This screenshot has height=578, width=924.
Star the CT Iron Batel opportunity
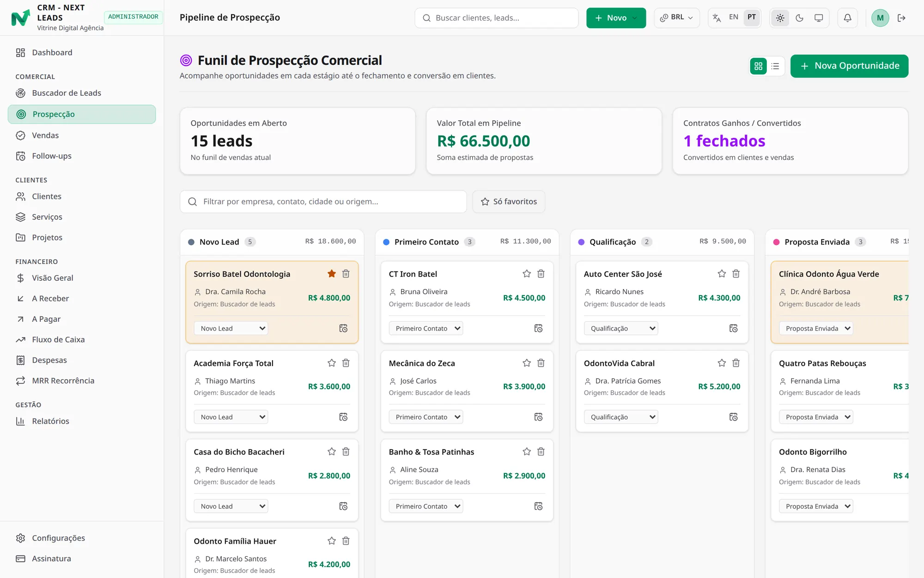point(527,274)
